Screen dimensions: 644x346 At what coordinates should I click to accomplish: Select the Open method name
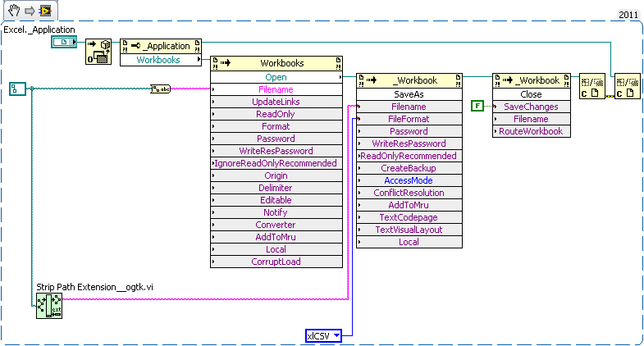(276, 77)
